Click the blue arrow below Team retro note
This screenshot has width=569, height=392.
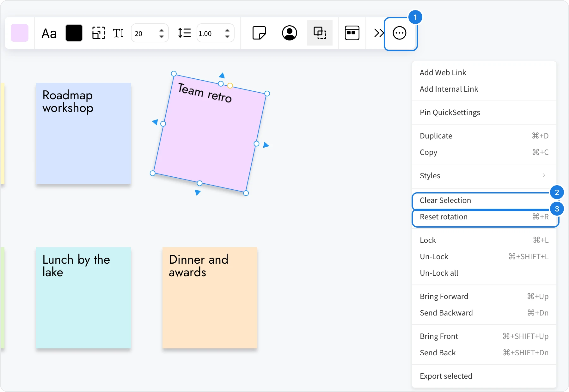pos(198,193)
